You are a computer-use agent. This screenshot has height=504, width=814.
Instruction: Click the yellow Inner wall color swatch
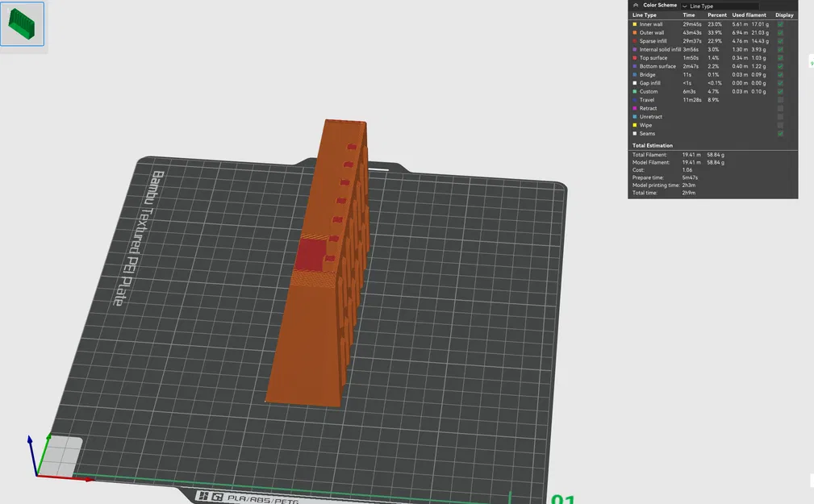point(634,24)
